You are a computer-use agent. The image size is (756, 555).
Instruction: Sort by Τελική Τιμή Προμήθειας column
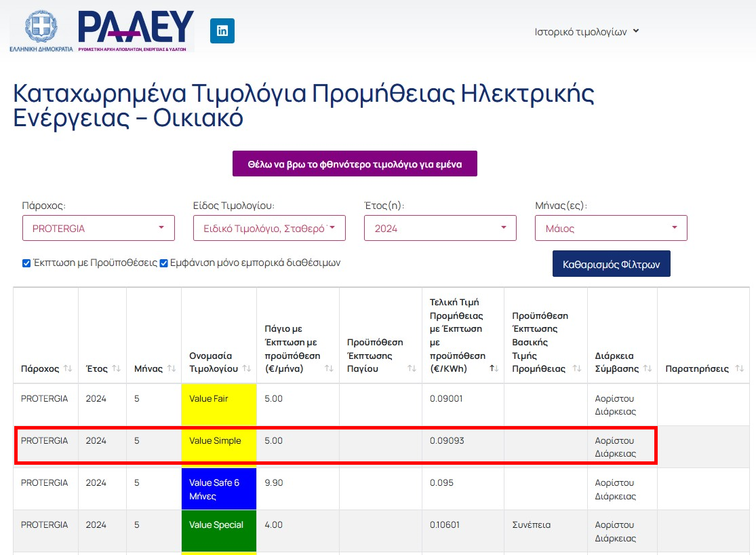494,368
